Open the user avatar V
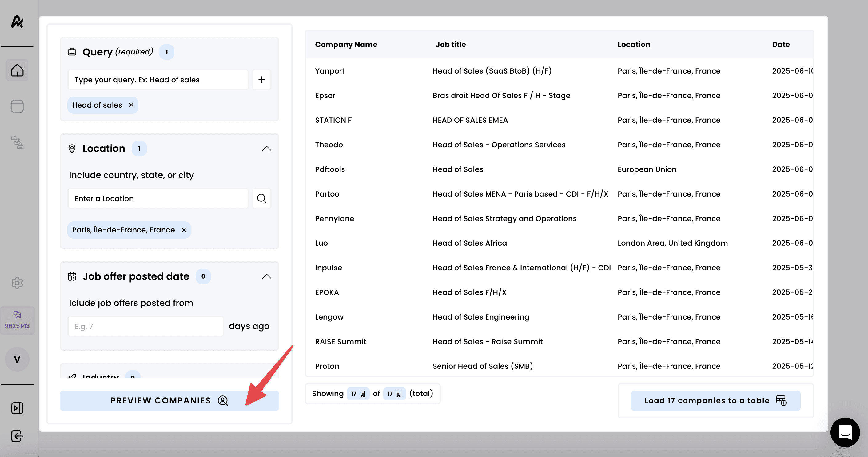 (17, 359)
